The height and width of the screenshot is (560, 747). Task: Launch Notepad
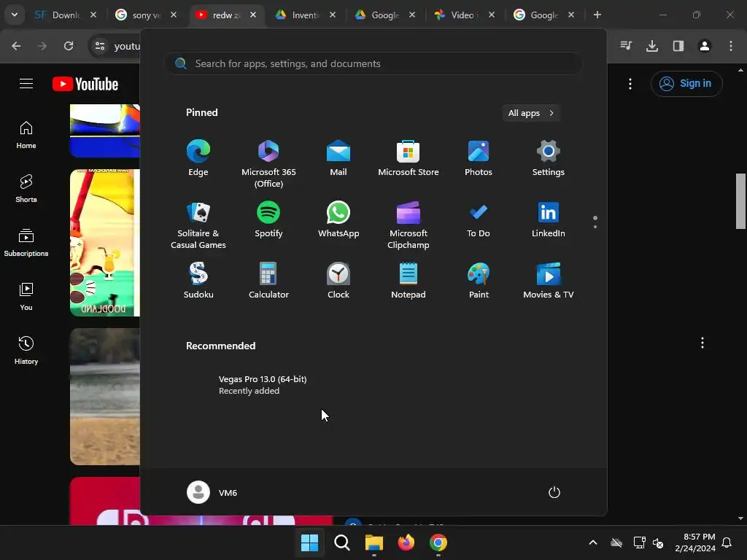tap(409, 281)
